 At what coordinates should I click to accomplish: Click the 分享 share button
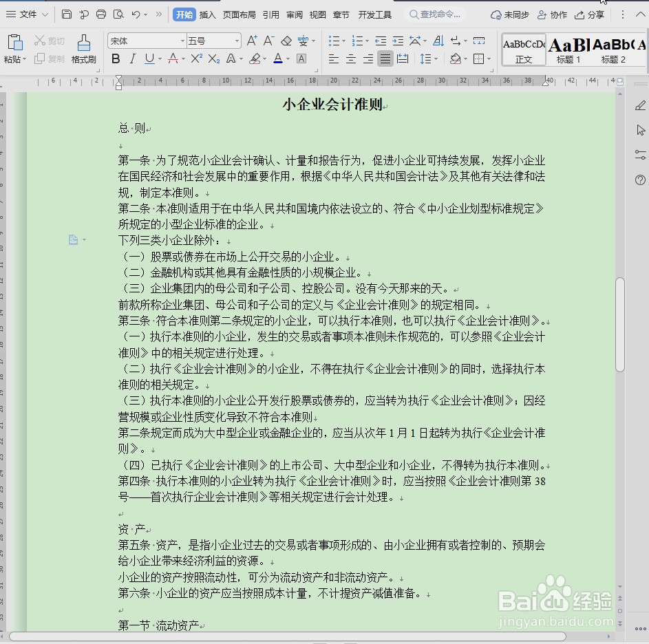click(x=589, y=15)
